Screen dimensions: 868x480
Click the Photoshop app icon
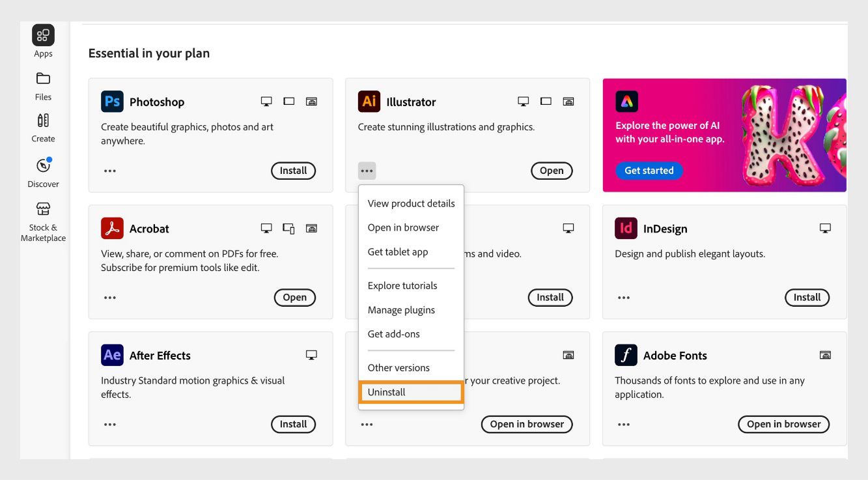tap(112, 102)
